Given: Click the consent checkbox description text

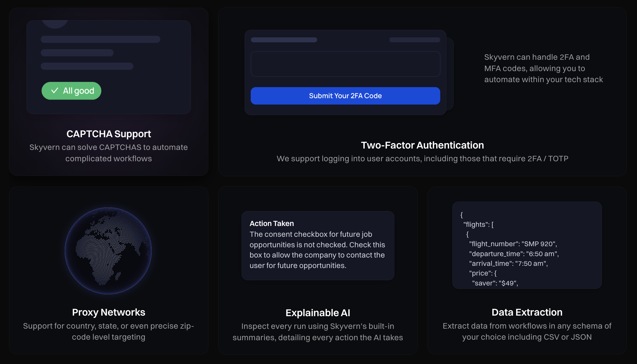Looking at the screenshot, I should (x=317, y=250).
